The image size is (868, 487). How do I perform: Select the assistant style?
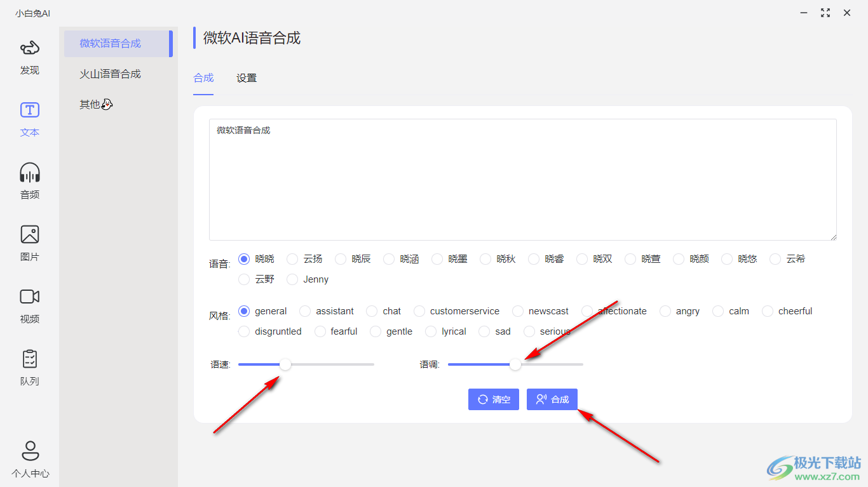327,311
